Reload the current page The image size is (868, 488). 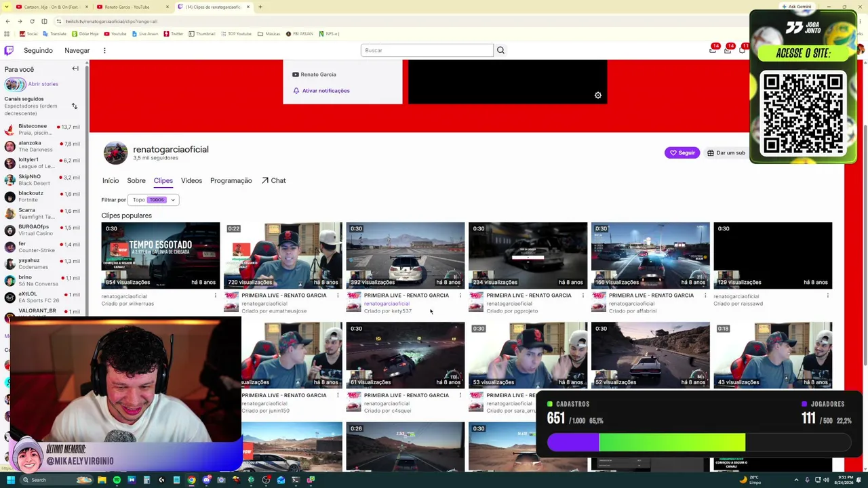click(x=32, y=21)
